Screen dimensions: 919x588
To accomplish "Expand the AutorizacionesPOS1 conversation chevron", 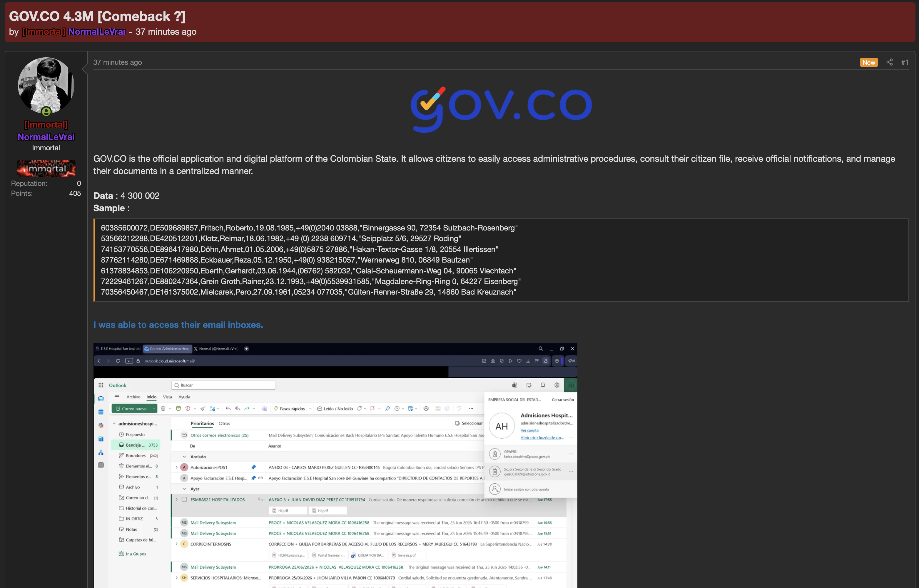I will coord(176,467).
